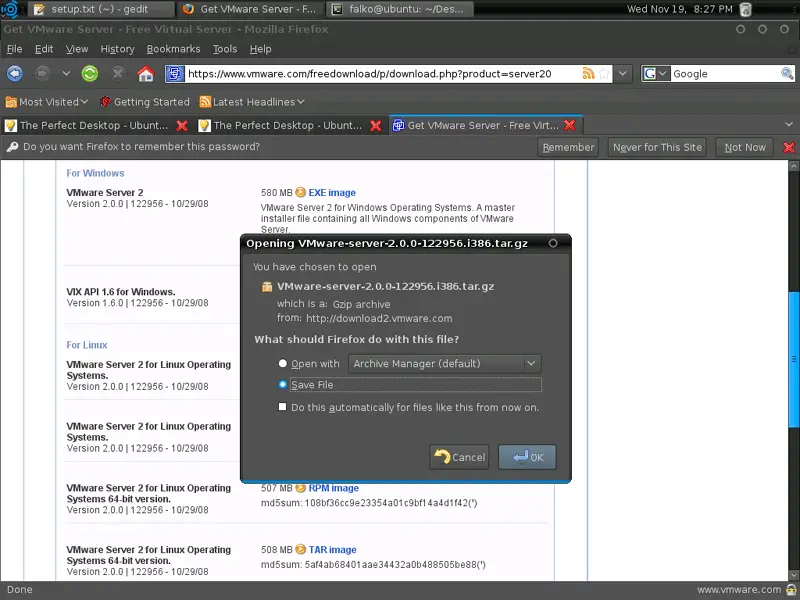Reload the page with the green refresh icon
The image size is (800, 600).
click(90, 74)
